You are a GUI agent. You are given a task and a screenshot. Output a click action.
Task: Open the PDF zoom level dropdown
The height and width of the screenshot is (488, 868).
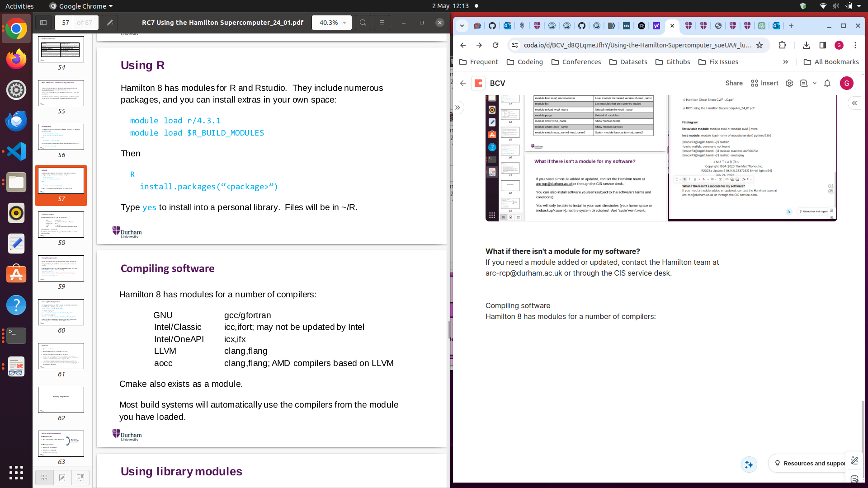pos(331,23)
